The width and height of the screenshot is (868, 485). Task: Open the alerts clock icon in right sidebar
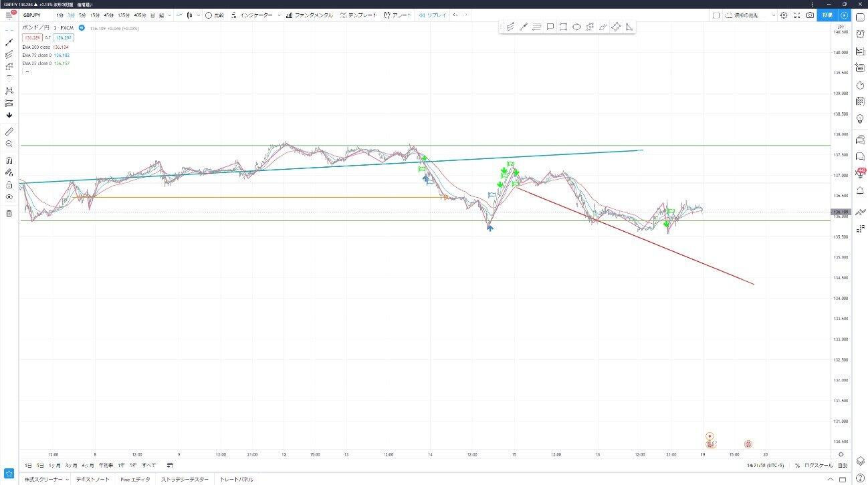(861, 86)
